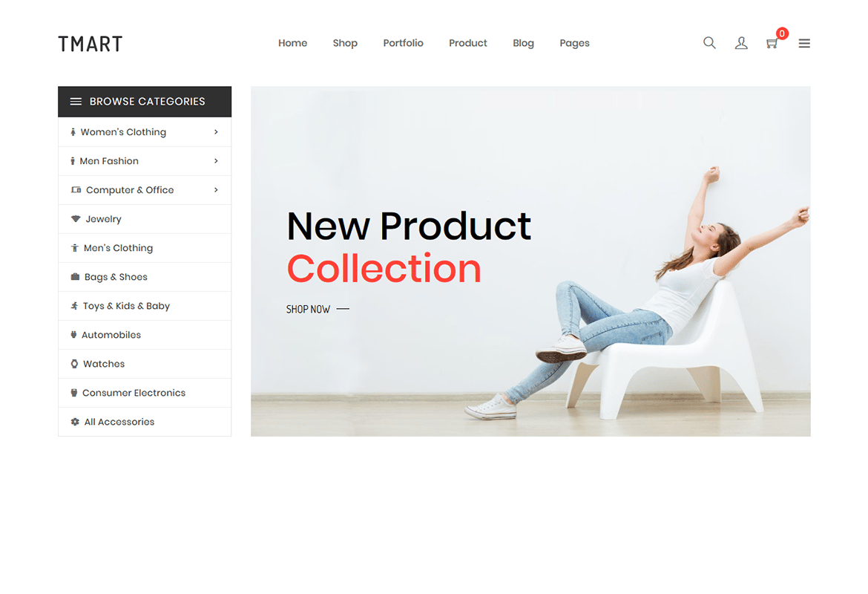Toggle the Browse Categories menu bars
Image resolution: width=868 pixels, height=594 pixels.
pyautogui.click(x=76, y=102)
